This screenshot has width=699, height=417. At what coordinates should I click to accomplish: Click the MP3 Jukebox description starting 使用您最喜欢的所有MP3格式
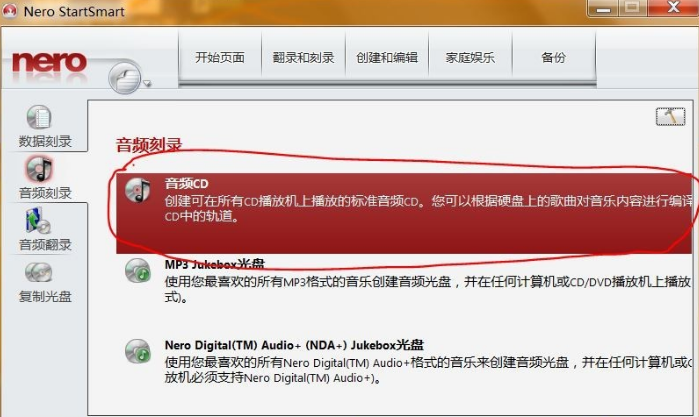pos(428,289)
